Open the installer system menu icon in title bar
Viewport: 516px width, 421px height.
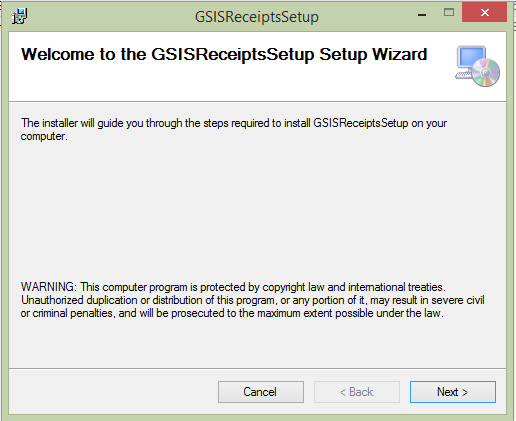tap(20, 16)
